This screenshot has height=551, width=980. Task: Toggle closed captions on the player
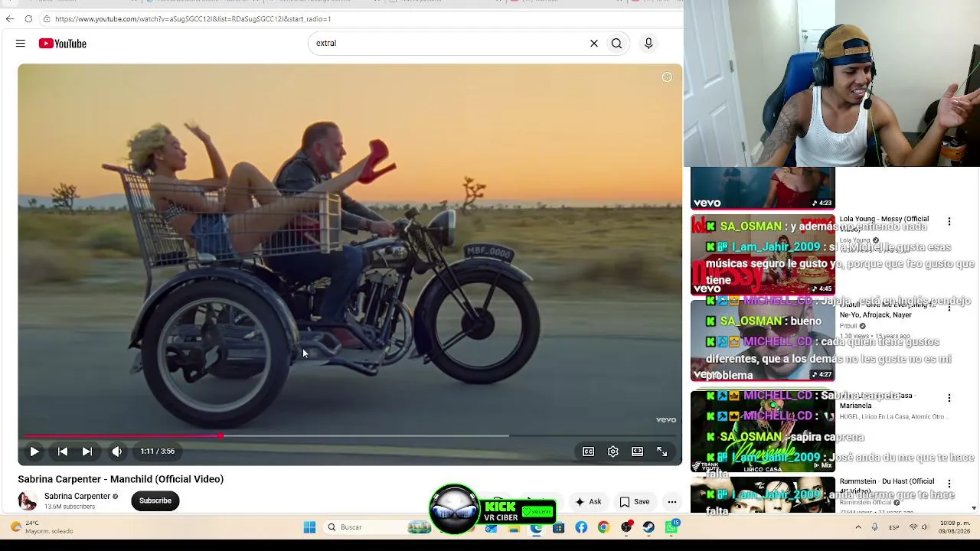[x=588, y=452]
